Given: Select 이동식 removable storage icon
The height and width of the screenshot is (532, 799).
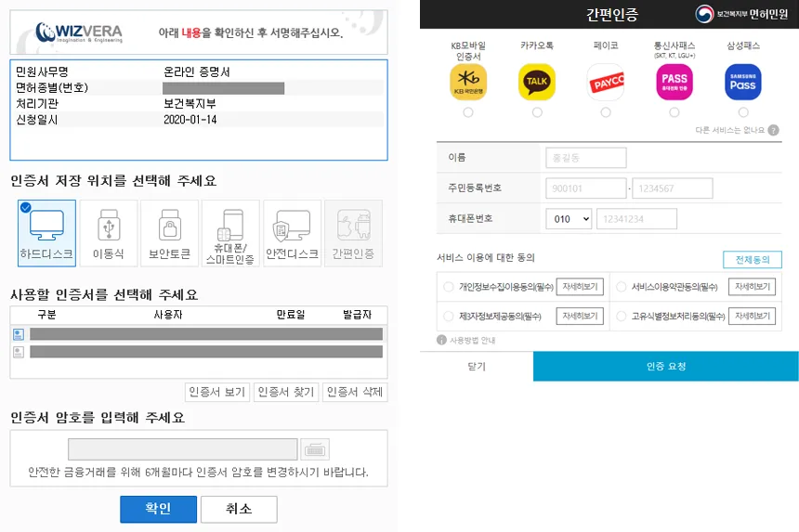Looking at the screenshot, I should pos(108,233).
